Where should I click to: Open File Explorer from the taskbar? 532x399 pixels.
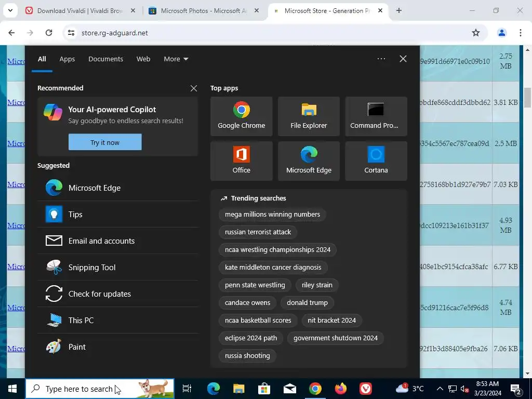tap(239, 389)
